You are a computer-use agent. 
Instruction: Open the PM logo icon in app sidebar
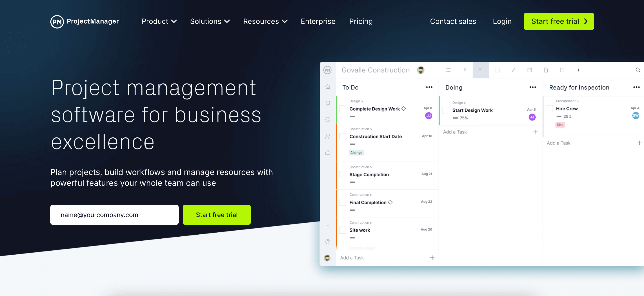(327, 70)
